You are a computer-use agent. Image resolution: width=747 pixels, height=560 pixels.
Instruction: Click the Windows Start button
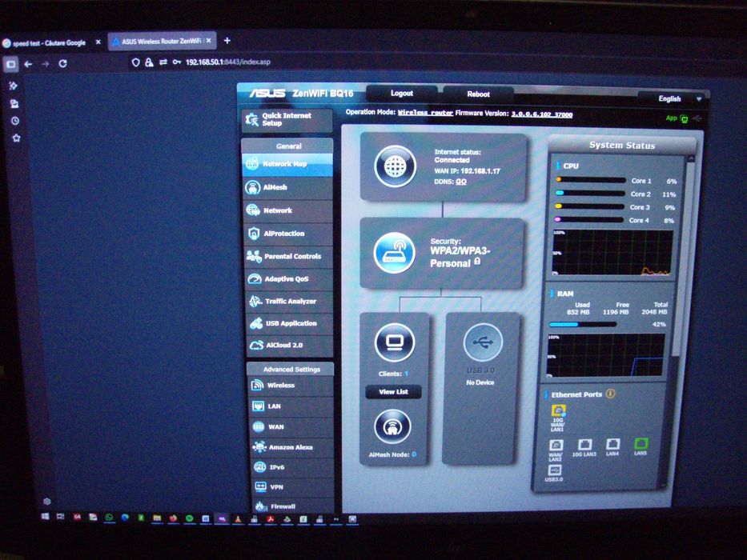[x=46, y=516]
